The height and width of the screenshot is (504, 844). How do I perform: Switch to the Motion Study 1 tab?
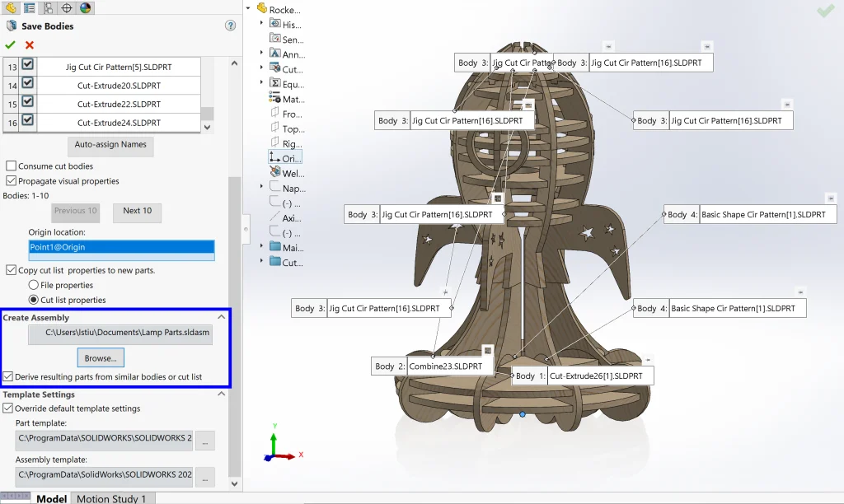point(111,498)
